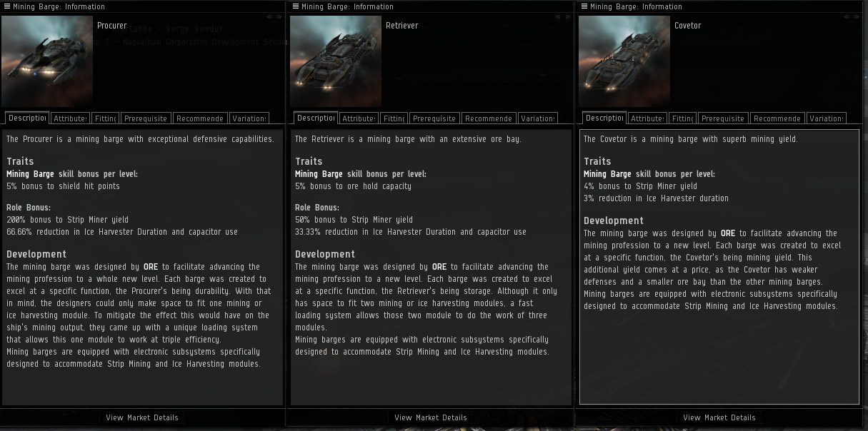
Task: Go forward in the Covetor info window
Action: point(856,16)
